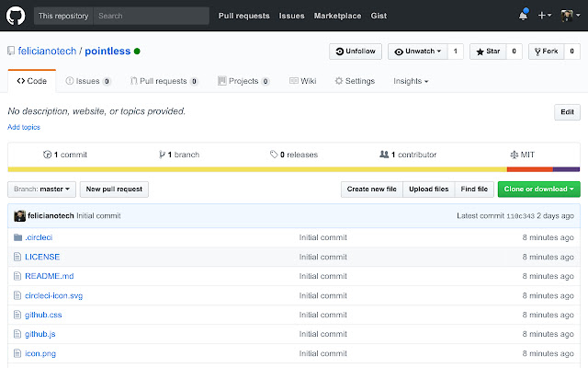Open github.js file
This screenshot has height=368, width=588.
coord(40,334)
